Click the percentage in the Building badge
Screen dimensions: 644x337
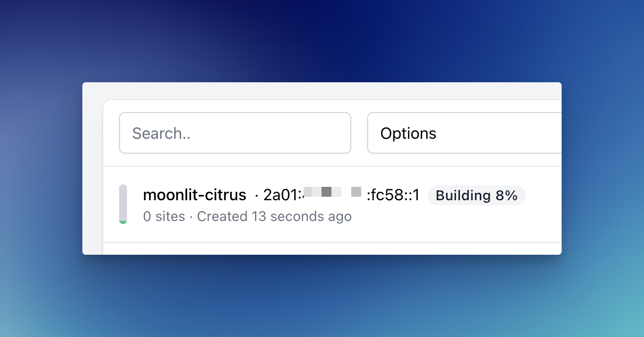click(x=507, y=195)
